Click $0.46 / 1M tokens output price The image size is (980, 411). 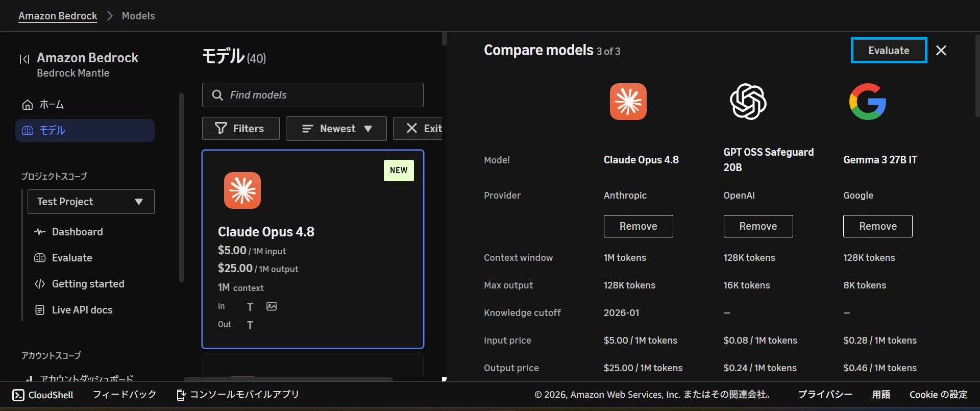coord(880,368)
